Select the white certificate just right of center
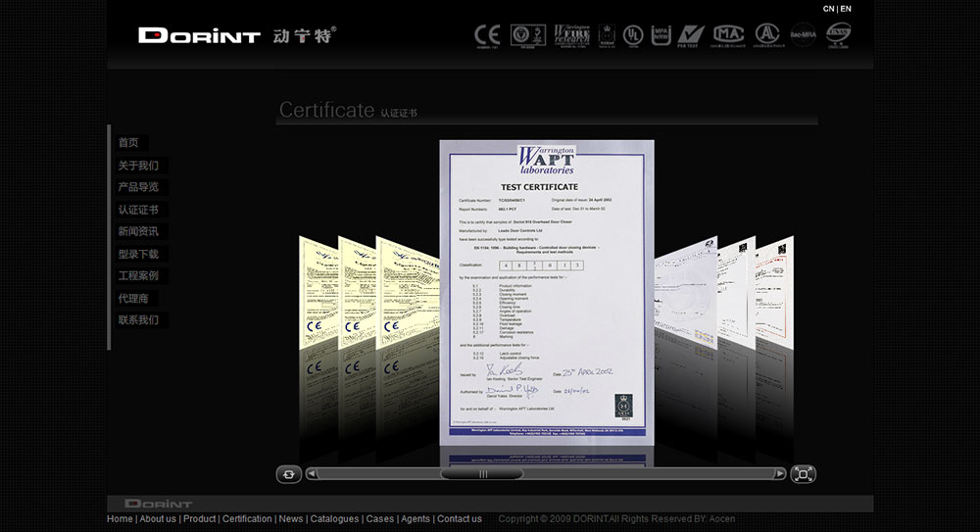 coord(686,292)
